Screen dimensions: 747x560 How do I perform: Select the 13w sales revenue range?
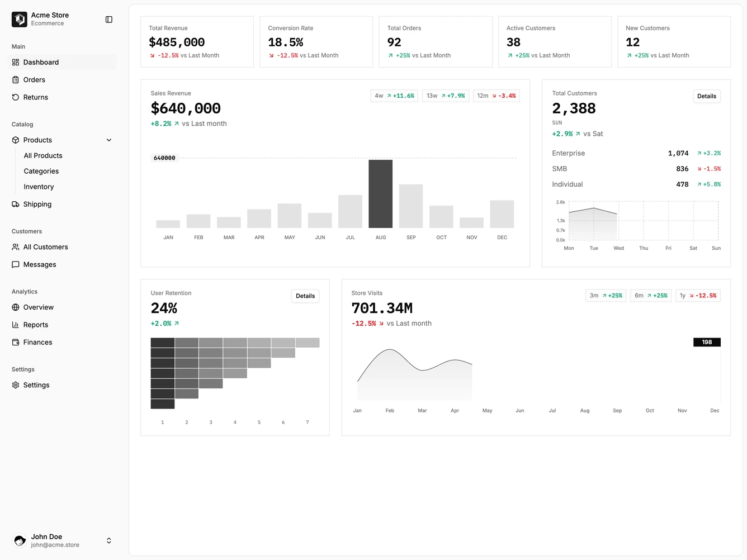pyautogui.click(x=446, y=96)
